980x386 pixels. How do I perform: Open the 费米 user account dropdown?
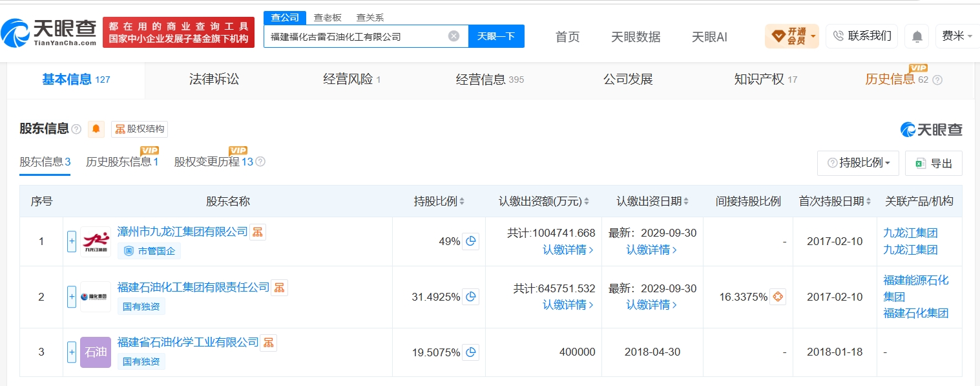click(x=957, y=36)
